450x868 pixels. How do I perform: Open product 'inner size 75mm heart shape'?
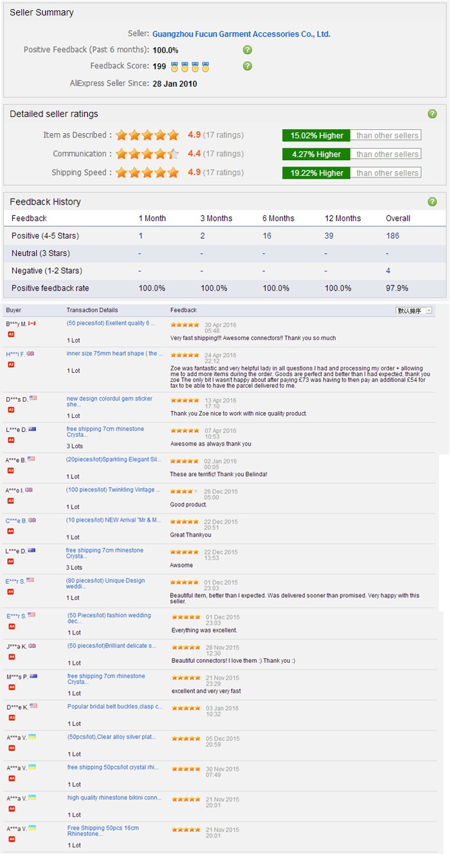(114, 354)
